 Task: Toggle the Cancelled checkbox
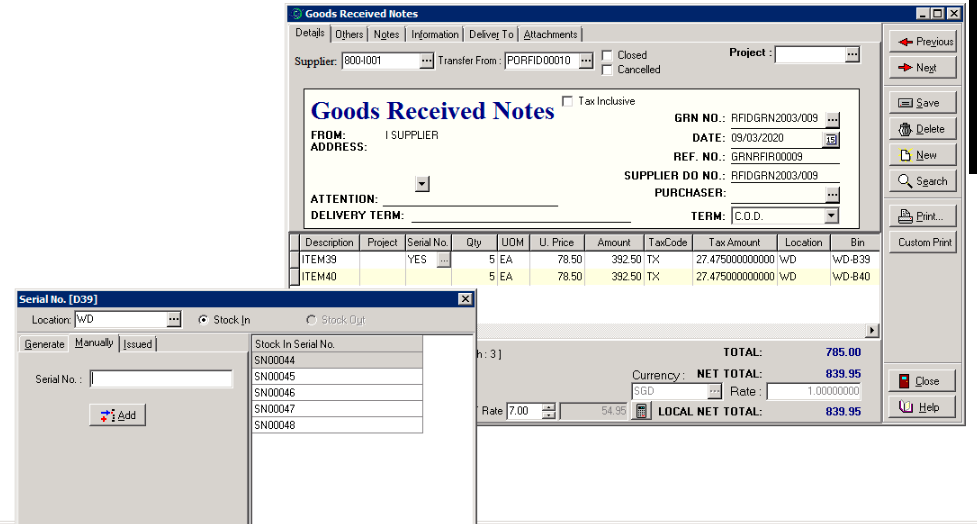point(607,70)
